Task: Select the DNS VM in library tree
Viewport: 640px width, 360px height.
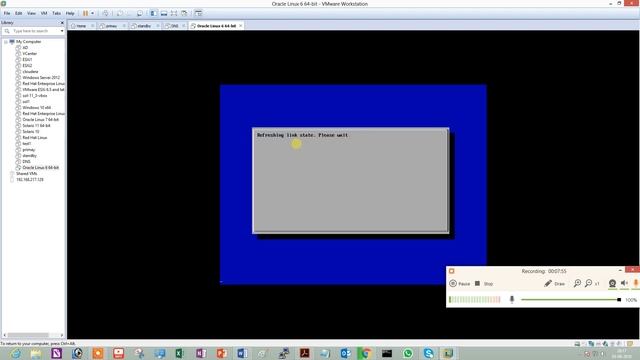Action: [x=27, y=162]
